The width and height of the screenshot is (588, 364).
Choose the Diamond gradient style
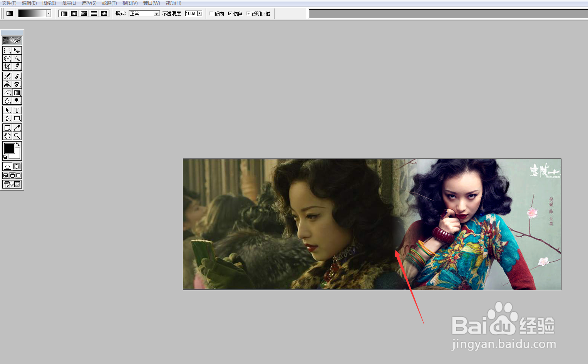coord(104,13)
